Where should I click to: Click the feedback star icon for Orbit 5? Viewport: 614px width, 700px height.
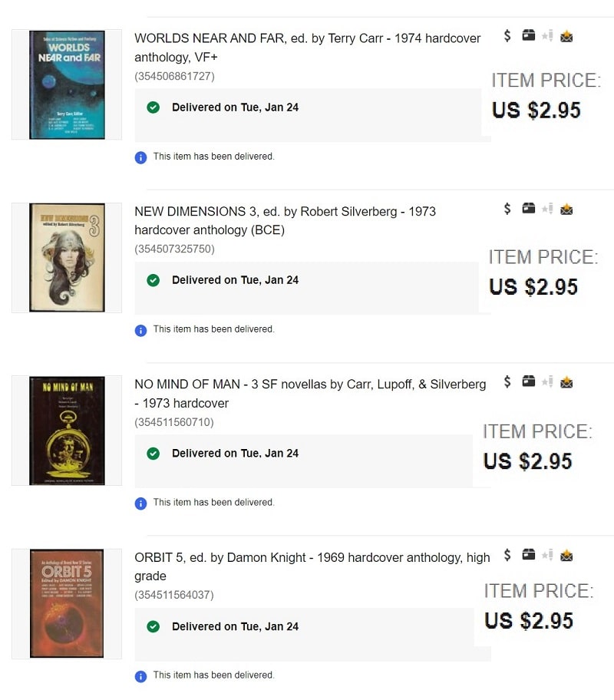click(547, 555)
